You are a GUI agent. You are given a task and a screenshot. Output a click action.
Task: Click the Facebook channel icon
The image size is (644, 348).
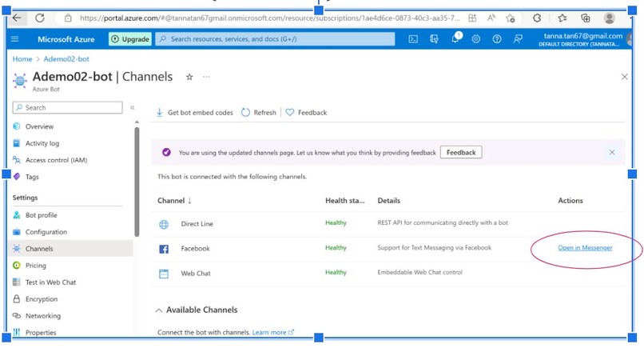click(x=164, y=249)
